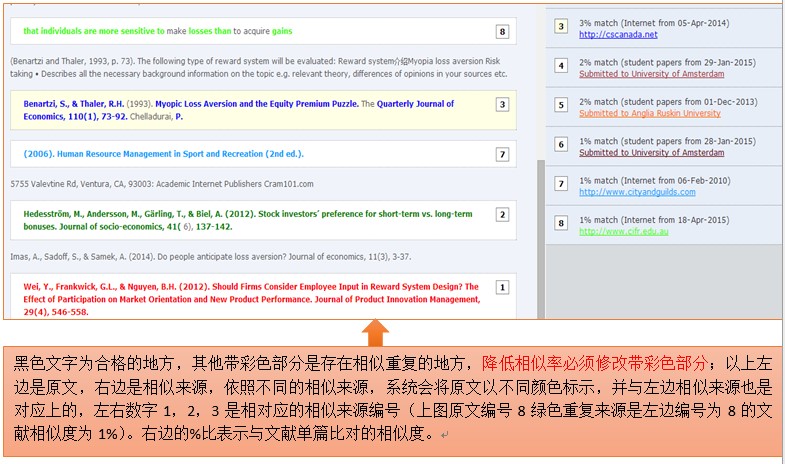Open Submitted to University of Amsterdam link from 28-Jan-2015
This screenshot has width=785, height=464.
[x=651, y=153]
